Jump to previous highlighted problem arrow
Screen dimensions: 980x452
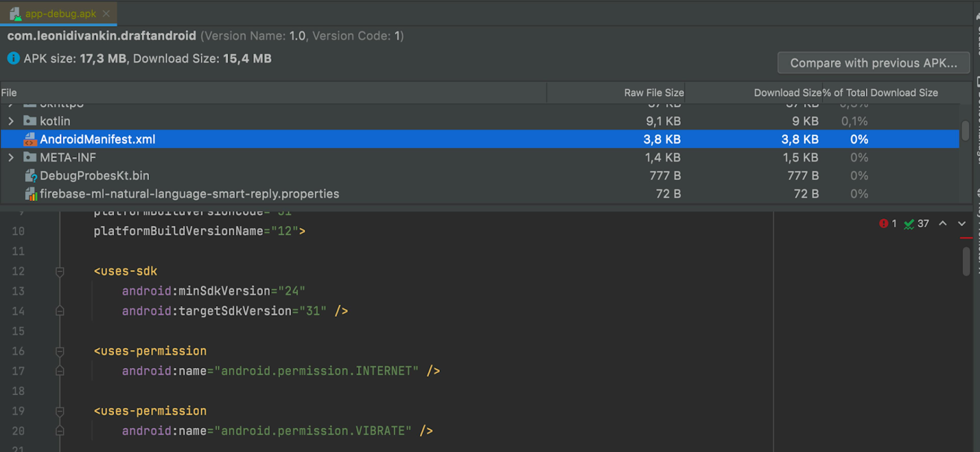[x=943, y=223]
